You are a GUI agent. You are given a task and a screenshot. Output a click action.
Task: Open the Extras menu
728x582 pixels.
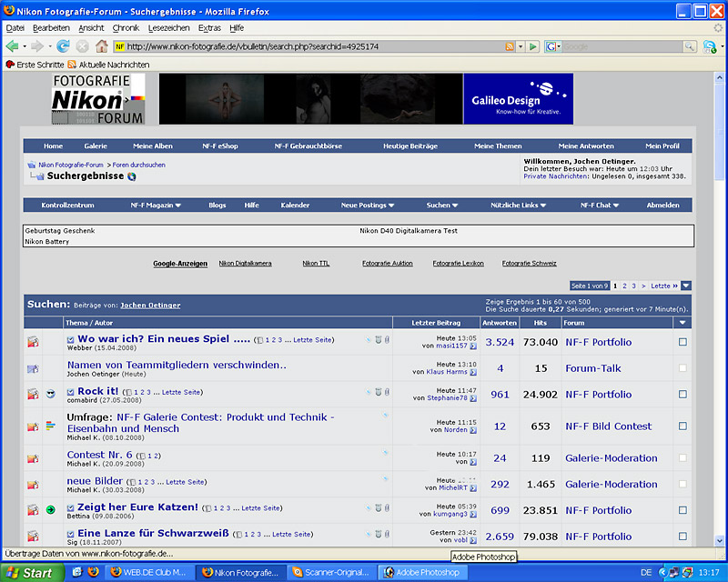[x=209, y=28]
